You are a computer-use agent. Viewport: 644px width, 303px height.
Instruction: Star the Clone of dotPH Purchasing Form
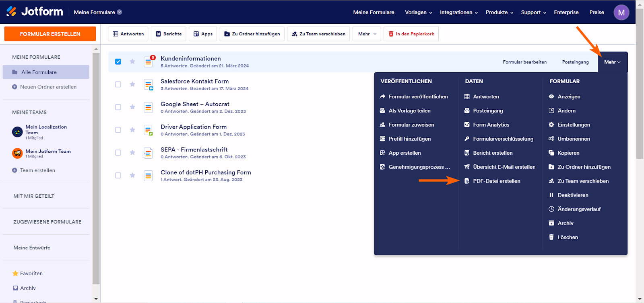(x=132, y=175)
